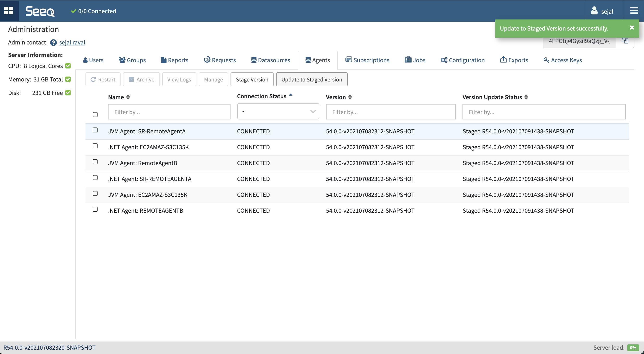Image resolution: width=644 pixels, height=354 pixels.
Task: Sort agents by the Name column arrows
Action: coord(128,97)
